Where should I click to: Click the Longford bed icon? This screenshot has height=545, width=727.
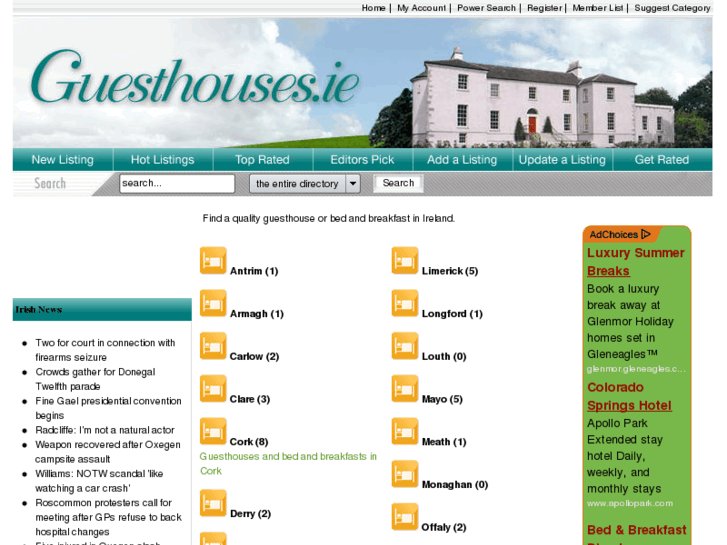pyautogui.click(x=405, y=303)
